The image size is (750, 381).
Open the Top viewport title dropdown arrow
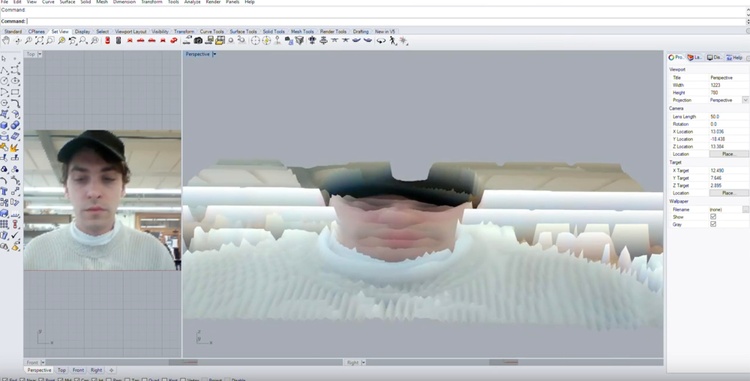[40, 54]
